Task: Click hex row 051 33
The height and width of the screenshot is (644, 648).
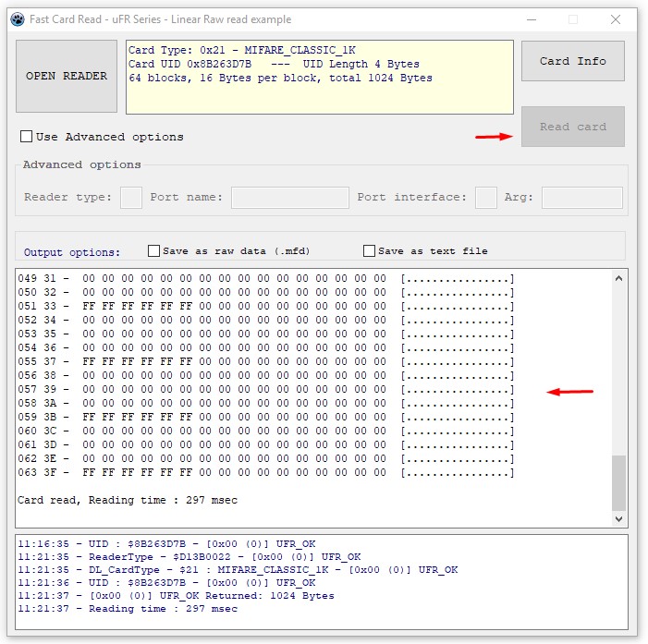Action: (x=265, y=306)
